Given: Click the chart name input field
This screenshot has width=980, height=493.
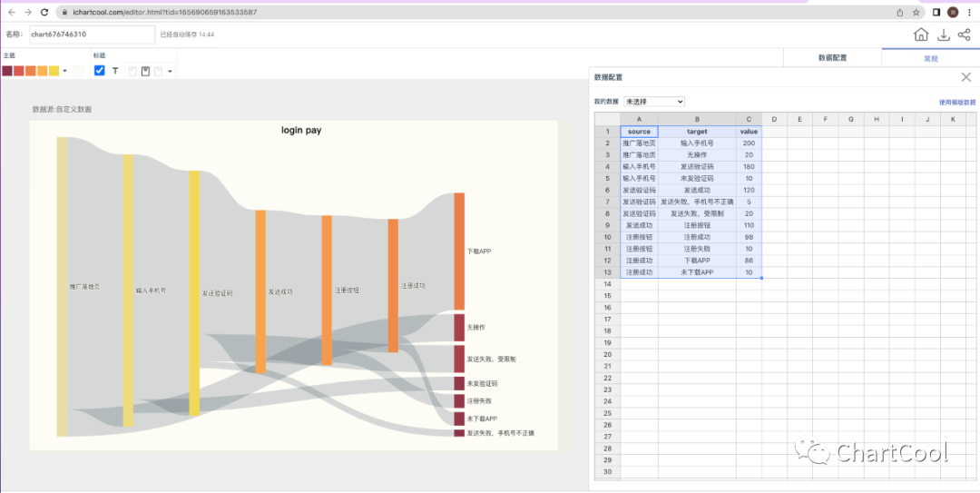Looking at the screenshot, I should click(x=92, y=35).
